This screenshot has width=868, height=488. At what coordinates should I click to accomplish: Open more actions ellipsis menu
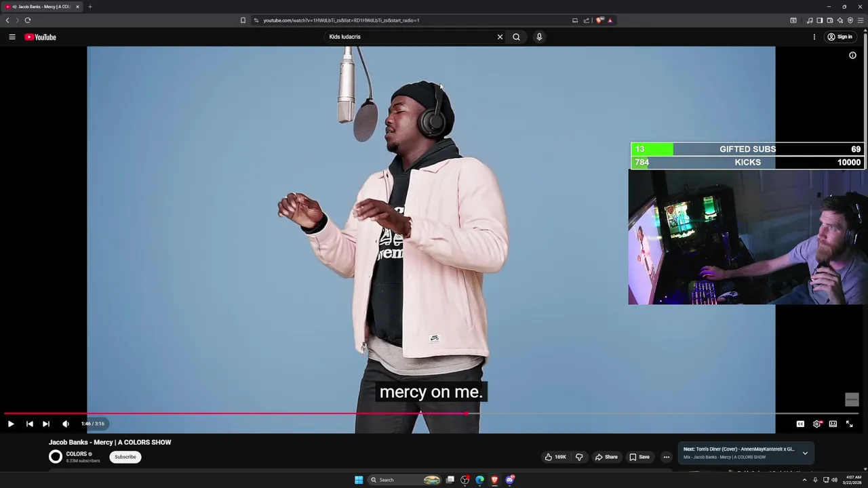[666, 457]
